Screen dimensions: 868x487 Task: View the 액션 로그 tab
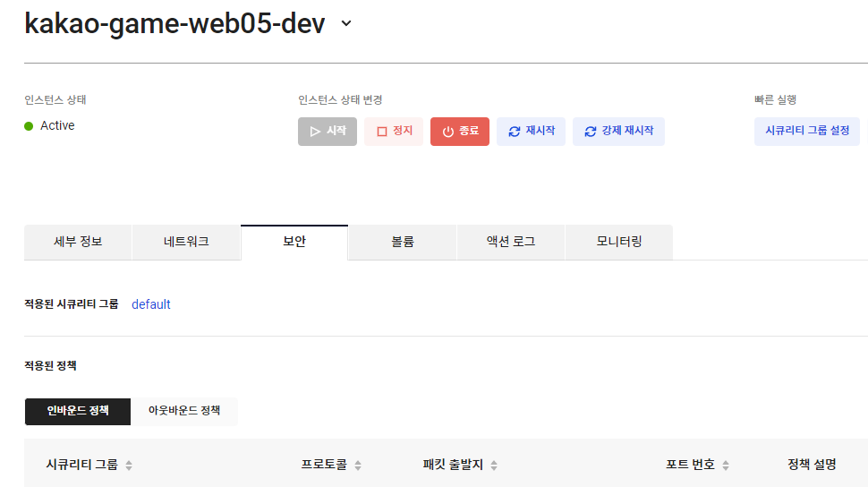(x=511, y=242)
